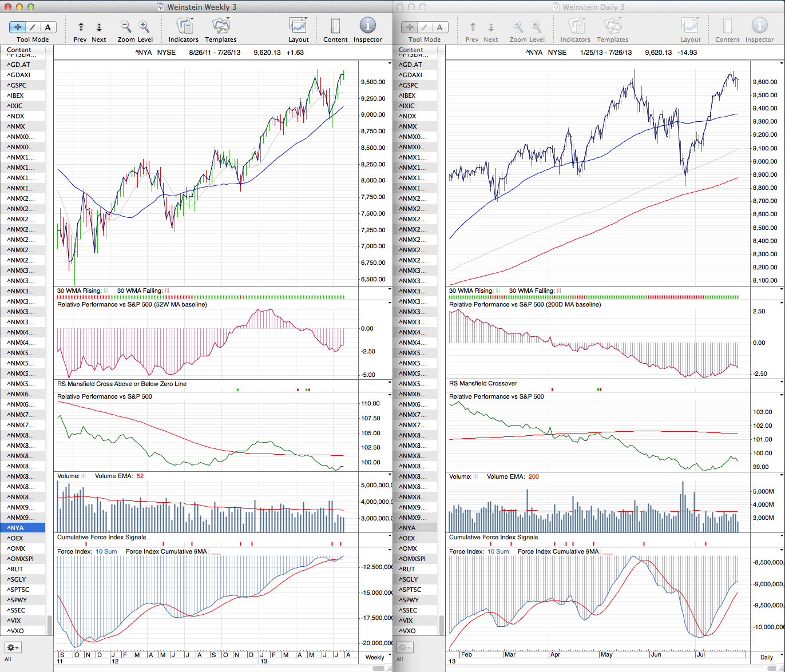Click the Content column header in Weekly sidebar
The height and width of the screenshot is (672, 785).
pos(19,50)
